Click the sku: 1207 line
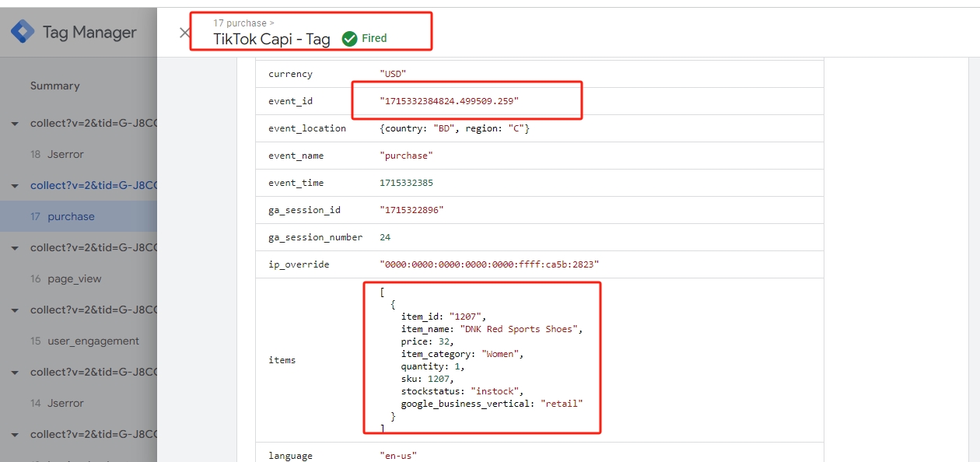 pyautogui.click(x=427, y=379)
